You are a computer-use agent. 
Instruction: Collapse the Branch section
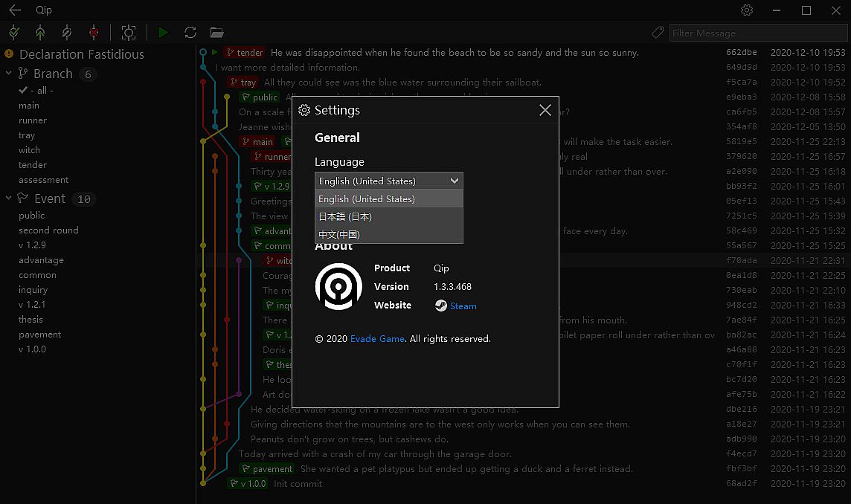coord(9,74)
